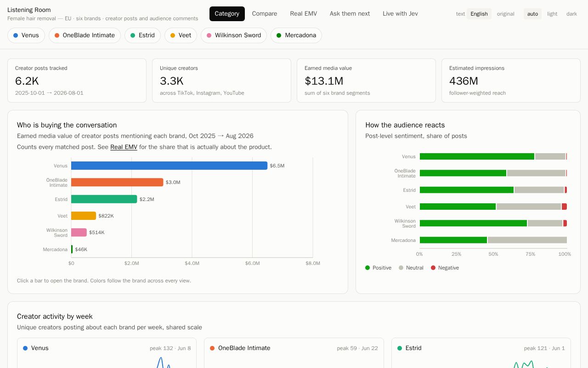588x368 pixels.
Task: Toggle the Mercadona brand filter
Action: [x=296, y=35]
